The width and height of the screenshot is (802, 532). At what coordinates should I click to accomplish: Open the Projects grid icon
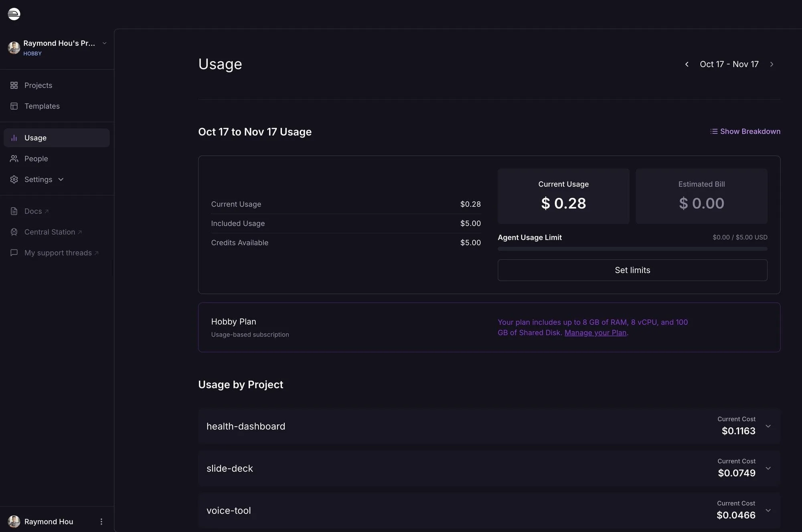tap(14, 85)
